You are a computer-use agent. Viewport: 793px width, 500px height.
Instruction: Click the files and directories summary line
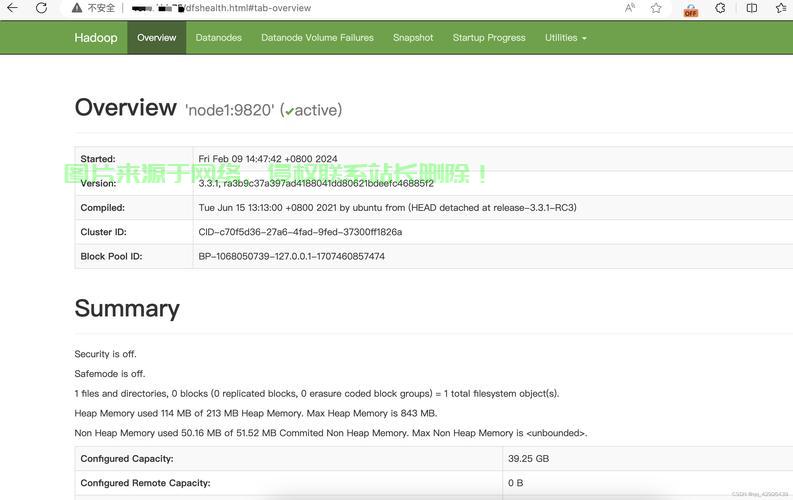[317, 393]
